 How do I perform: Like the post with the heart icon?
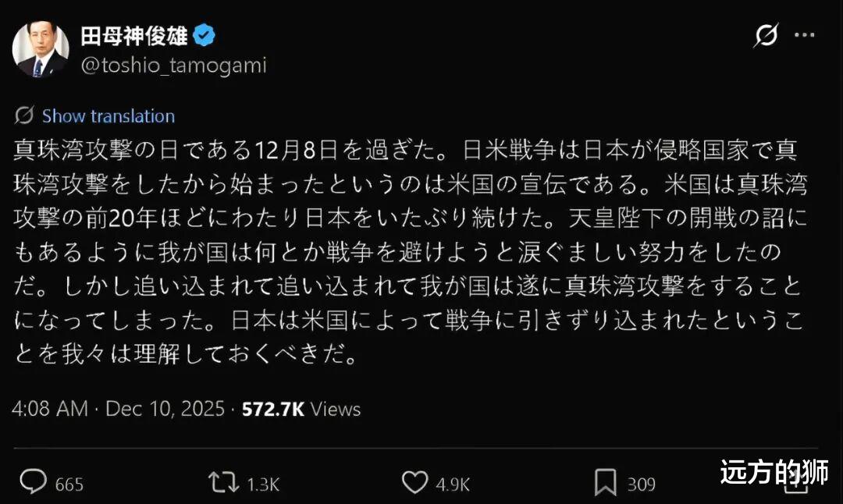(414, 483)
